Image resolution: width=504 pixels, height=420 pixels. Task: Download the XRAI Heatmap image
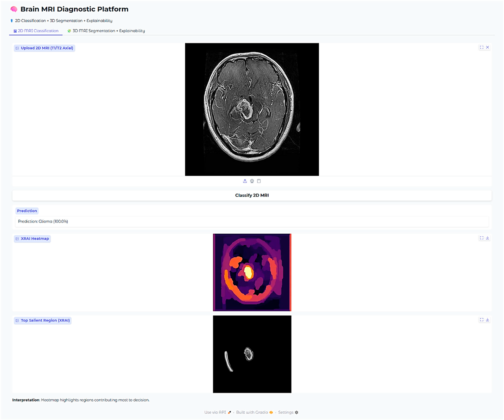pos(487,238)
